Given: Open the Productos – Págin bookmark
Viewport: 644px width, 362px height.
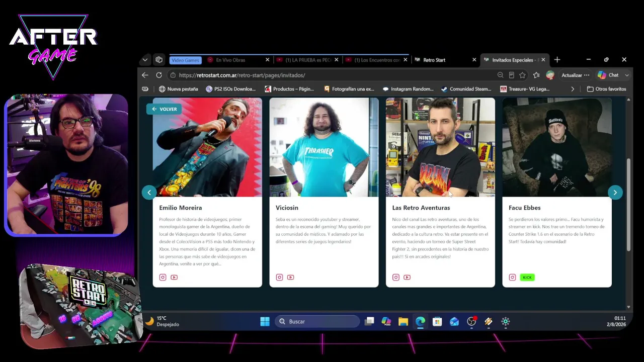Looking at the screenshot, I should pyautogui.click(x=289, y=89).
